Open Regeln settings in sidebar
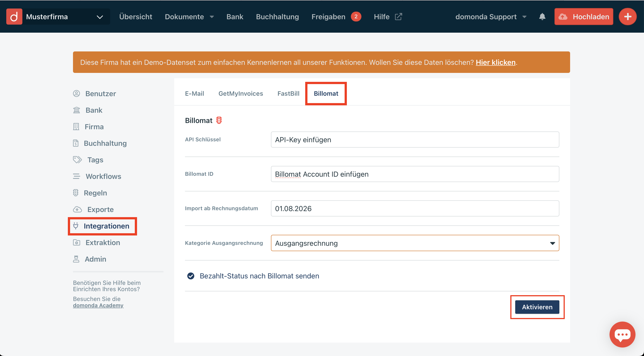Screen dimensions: 644x356 click(x=95, y=193)
